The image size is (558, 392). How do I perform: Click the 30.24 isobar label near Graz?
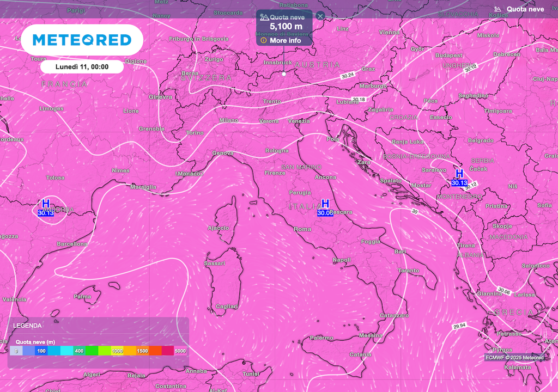[x=347, y=75]
